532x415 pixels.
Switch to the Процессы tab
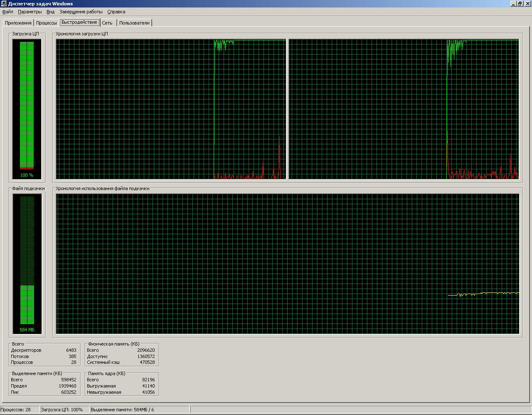(x=47, y=23)
